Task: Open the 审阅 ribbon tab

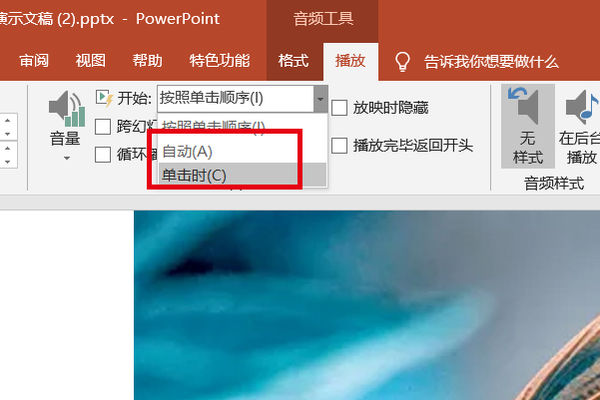Action: (34, 61)
